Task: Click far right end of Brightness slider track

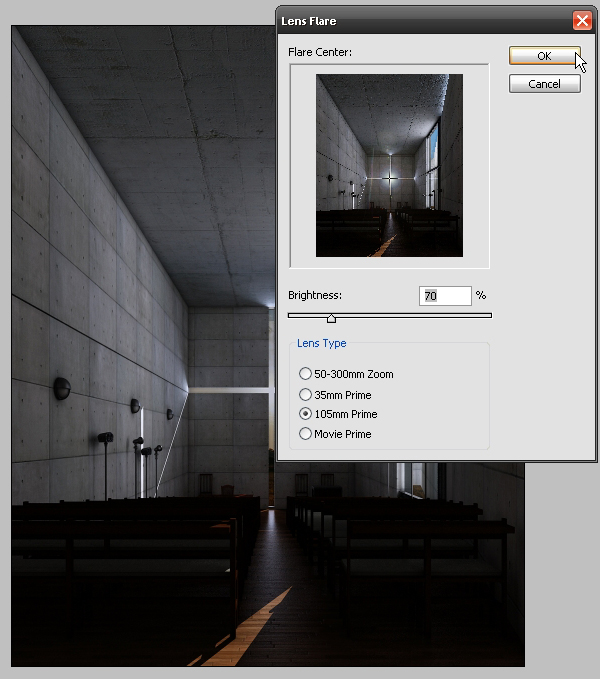Action: [489, 315]
